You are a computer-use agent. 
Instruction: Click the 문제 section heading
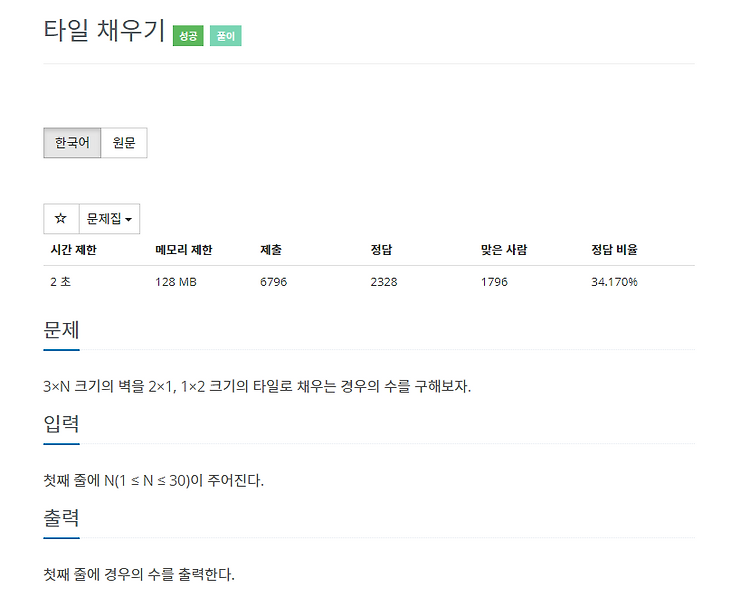point(61,330)
